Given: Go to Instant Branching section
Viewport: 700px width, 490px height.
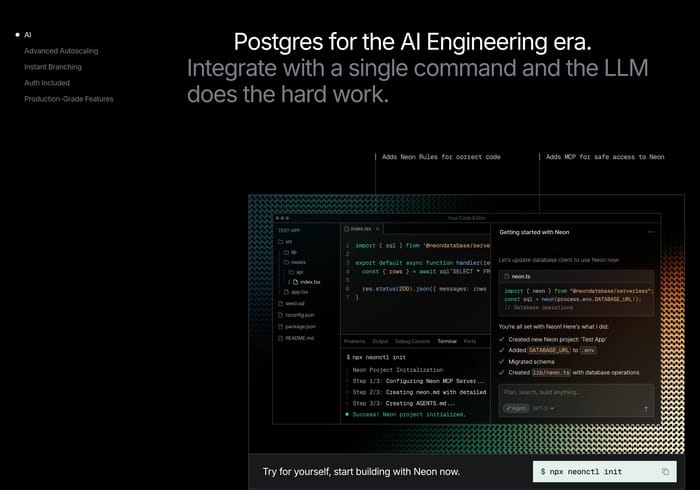Looking at the screenshot, I should click(53, 67).
